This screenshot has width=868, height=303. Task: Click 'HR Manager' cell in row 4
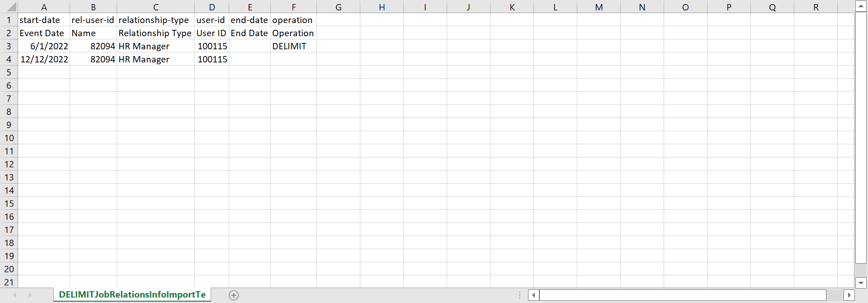click(156, 59)
